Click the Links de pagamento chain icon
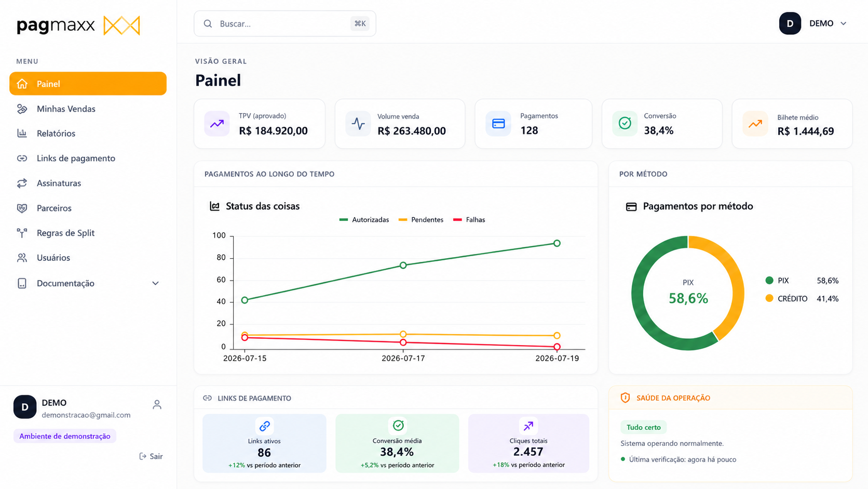Viewport: 868px width, 489px height. click(22, 158)
